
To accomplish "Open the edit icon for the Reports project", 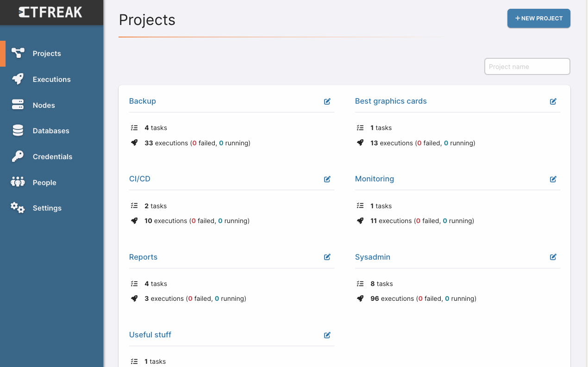I will tap(327, 257).
